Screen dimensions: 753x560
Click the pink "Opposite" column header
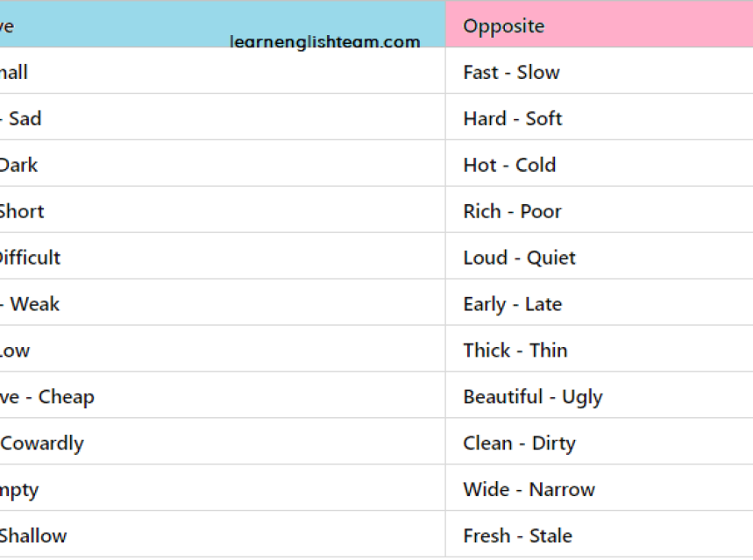504,26
